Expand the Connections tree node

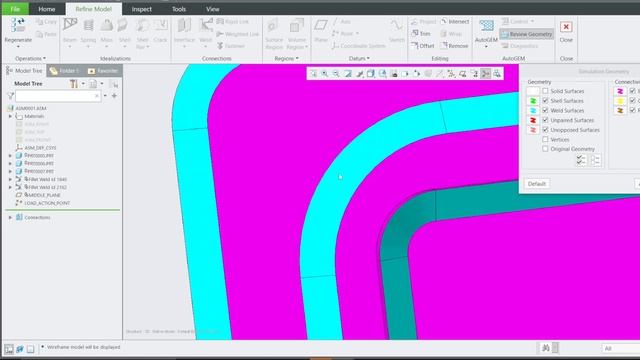10,218
